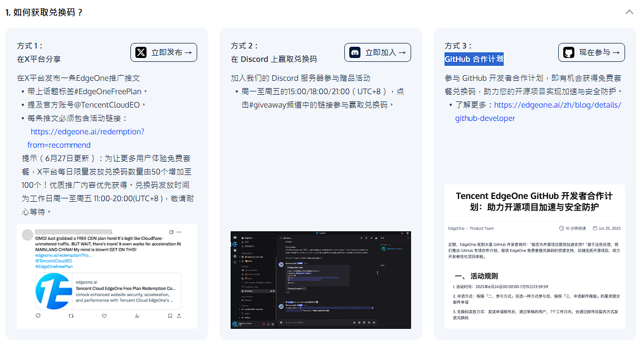This screenshot has width=644, height=345.
Task: Click the 提示（6月27日更新）notice text
Action: click(x=108, y=185)
